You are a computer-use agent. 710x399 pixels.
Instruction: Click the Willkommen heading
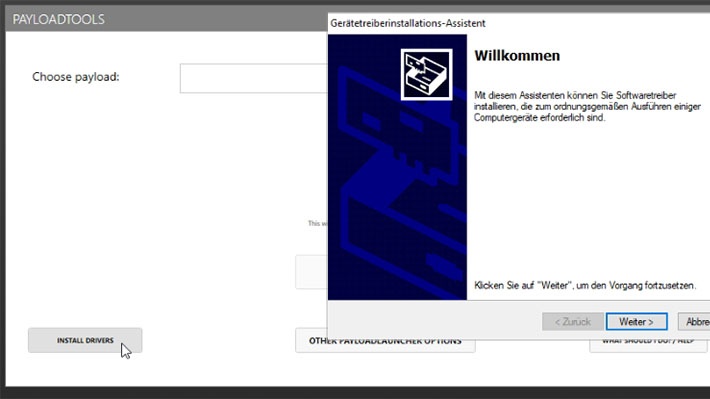pyautogui.click(x=517, y=56)
